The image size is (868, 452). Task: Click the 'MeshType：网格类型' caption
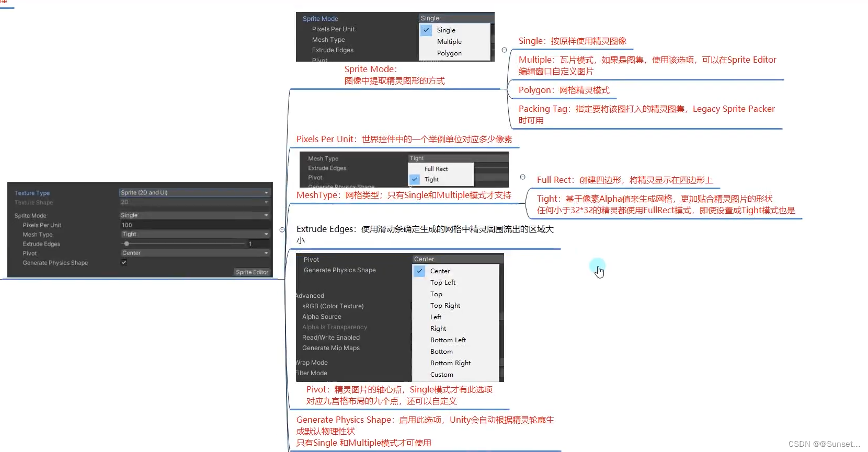pos(404,195)
